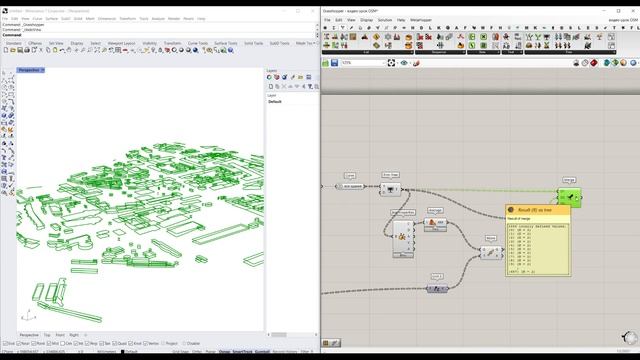Open the Solution menu in Grasshopper
Image resolution: width=640 pixels, height=360 pixels.
point(384,20)
